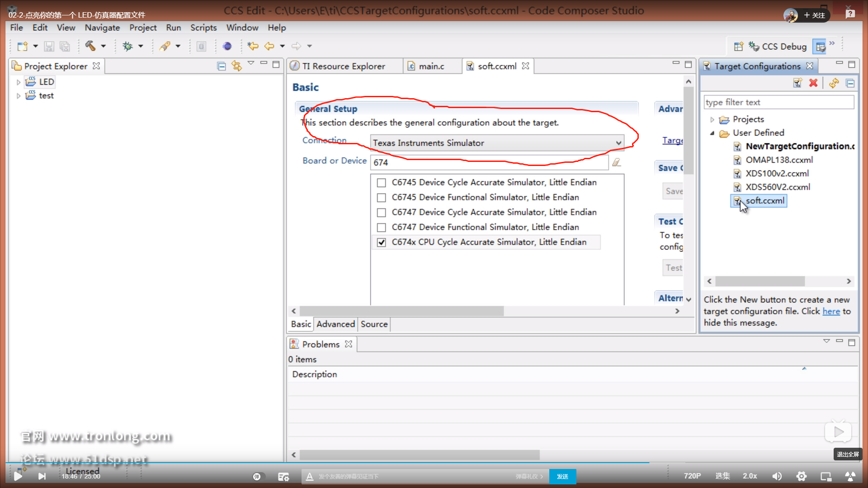Open the Edit menu
The width and height of the screenshot is (868, 488).
coord(40,28)
